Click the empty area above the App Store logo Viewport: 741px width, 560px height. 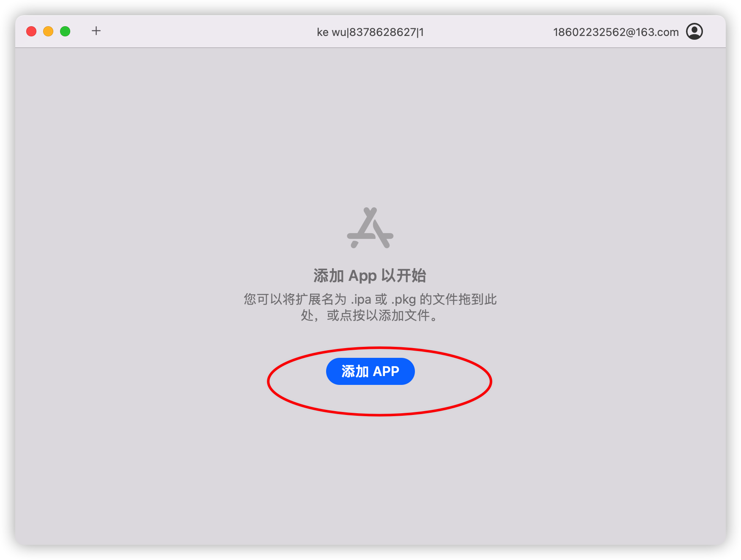(370, 127)
